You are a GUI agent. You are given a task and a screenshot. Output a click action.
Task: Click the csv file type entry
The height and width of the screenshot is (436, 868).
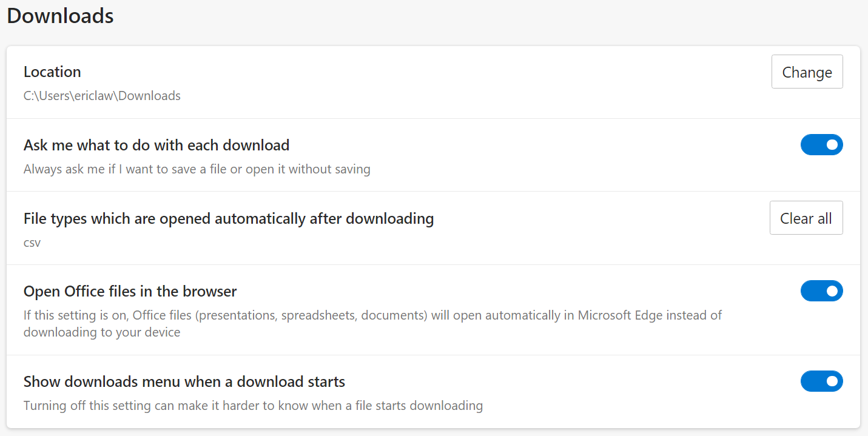(32, 243)
